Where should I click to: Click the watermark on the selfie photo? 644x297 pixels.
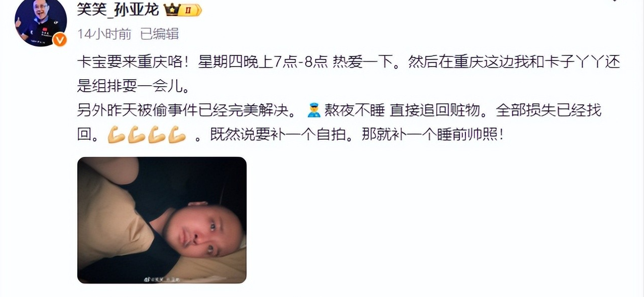162,278
